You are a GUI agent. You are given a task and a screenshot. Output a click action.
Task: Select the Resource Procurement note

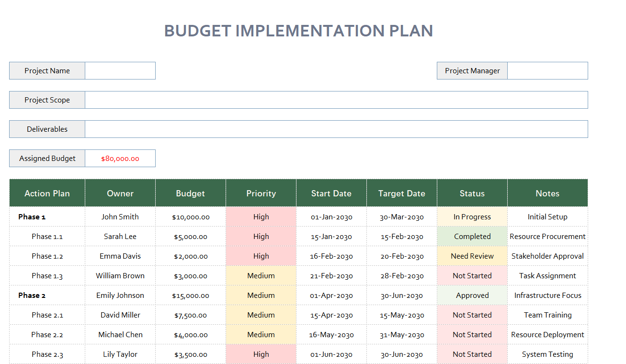click(x=547, y=236)
